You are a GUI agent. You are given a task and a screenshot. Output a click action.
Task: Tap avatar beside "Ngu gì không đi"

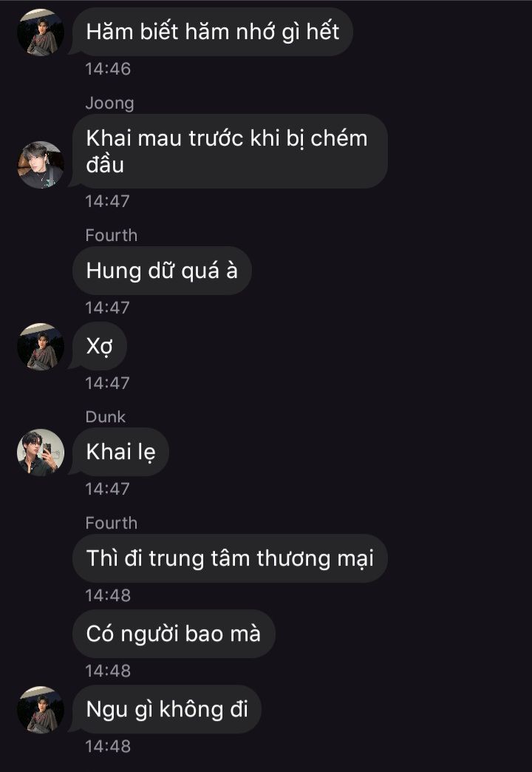pos(41,709)
